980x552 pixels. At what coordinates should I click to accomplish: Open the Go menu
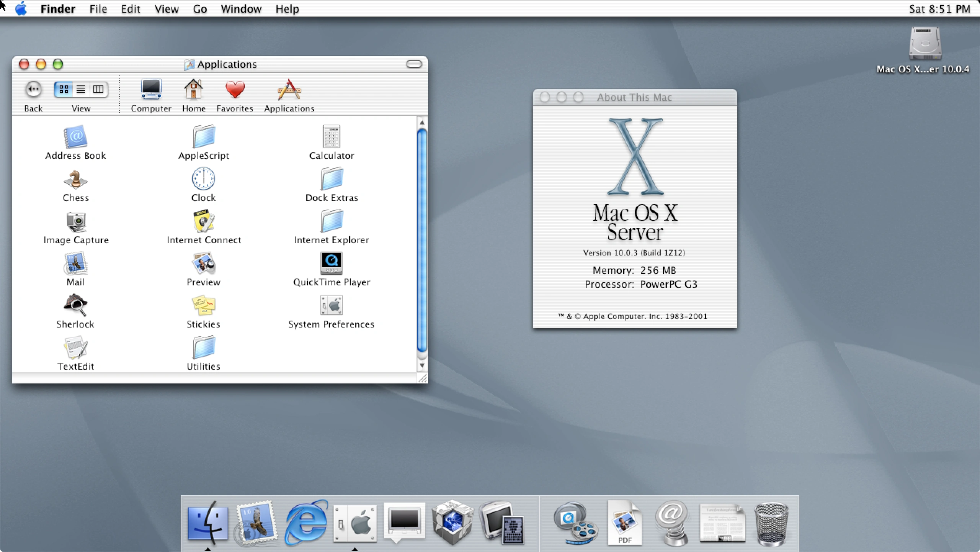point(200,9)
